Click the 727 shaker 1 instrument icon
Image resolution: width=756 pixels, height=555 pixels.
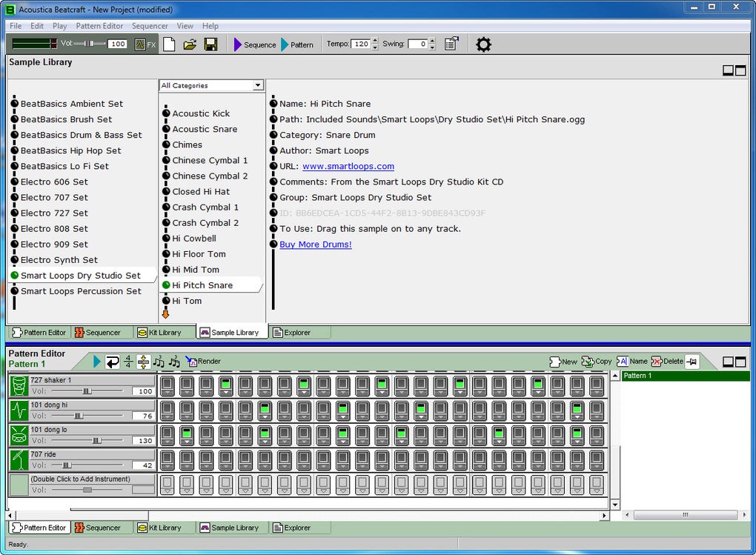(19, 385)
